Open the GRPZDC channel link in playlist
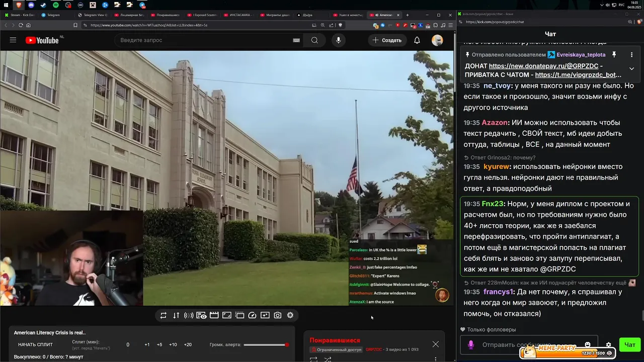Viewport: 644px width, 362px height. (374, 349)
